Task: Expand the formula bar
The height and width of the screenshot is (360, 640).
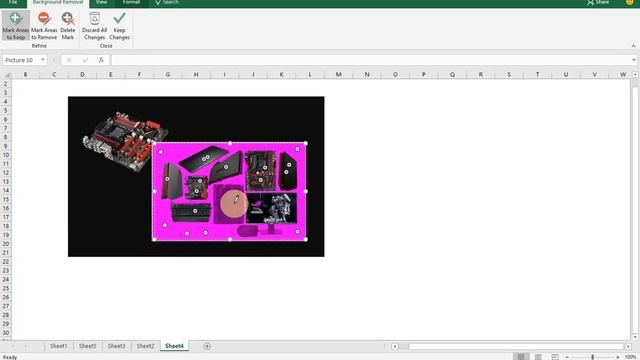Action: (633, 60)
